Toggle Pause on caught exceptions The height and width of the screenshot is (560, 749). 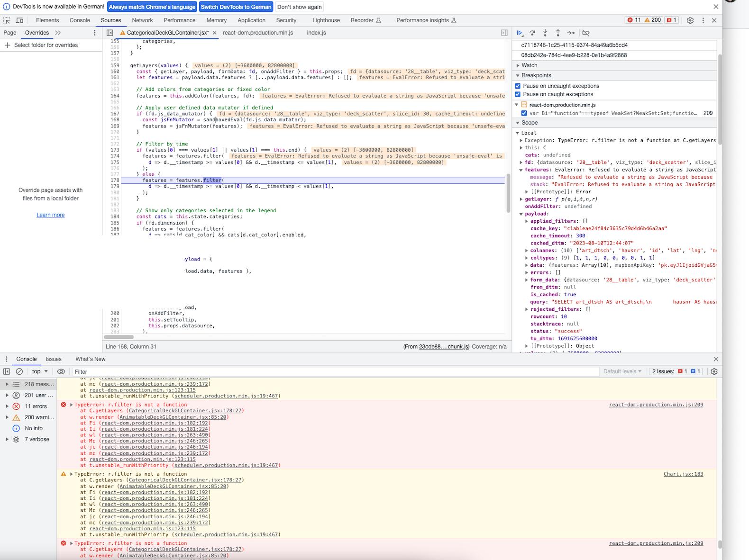[x=518, y=94]
